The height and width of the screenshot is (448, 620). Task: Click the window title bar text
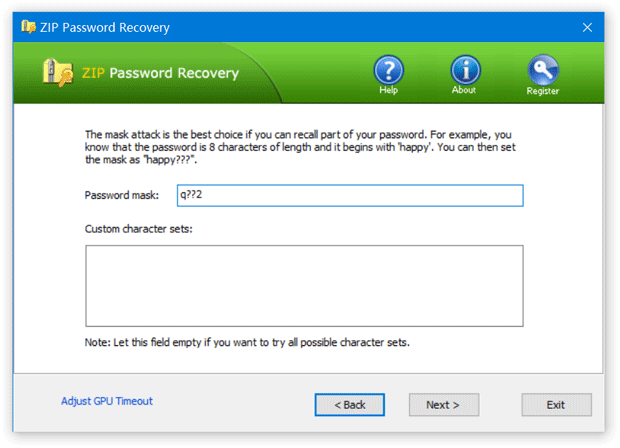[103, 27]
